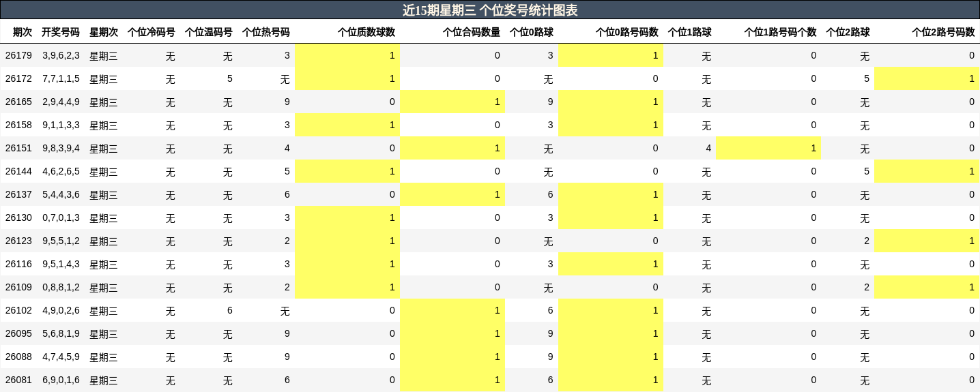980x392 pixels.
Task: Click draw numbers 5,6,8,1,9
Action: tap(61, 333)
